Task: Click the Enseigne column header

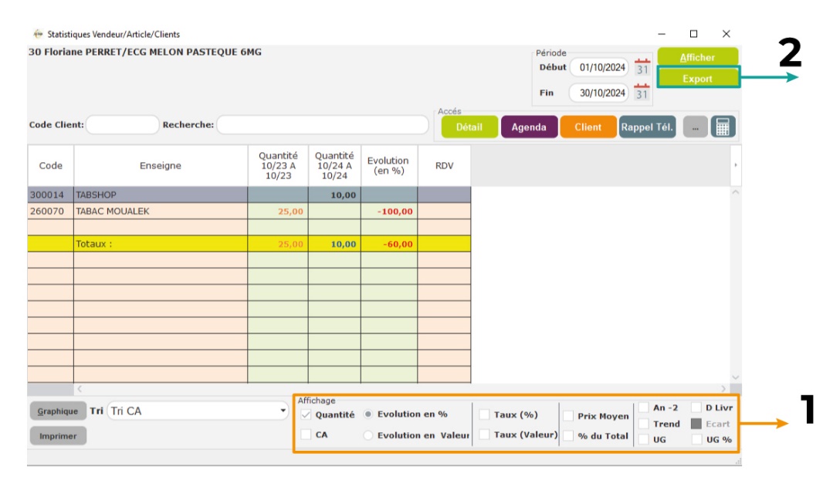Action: [x=161, y=166]
